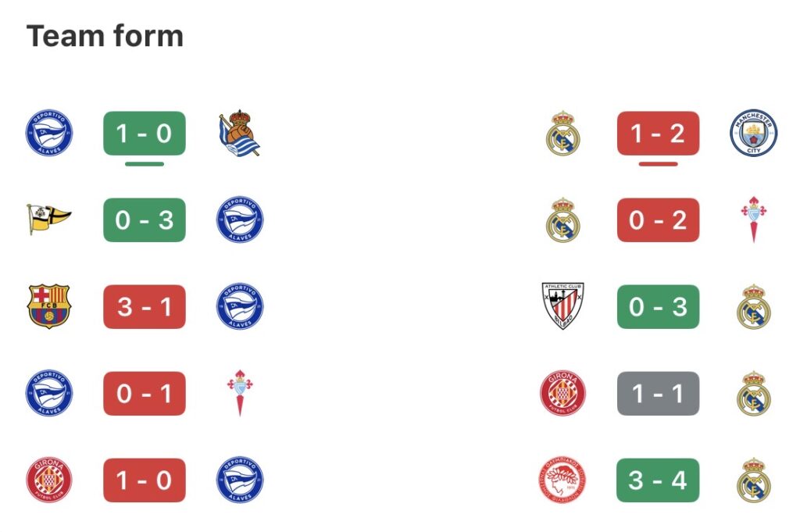
Task: Tap Celta Vigo crest beside the 0 - 1 score
Action: coord(240,393)
